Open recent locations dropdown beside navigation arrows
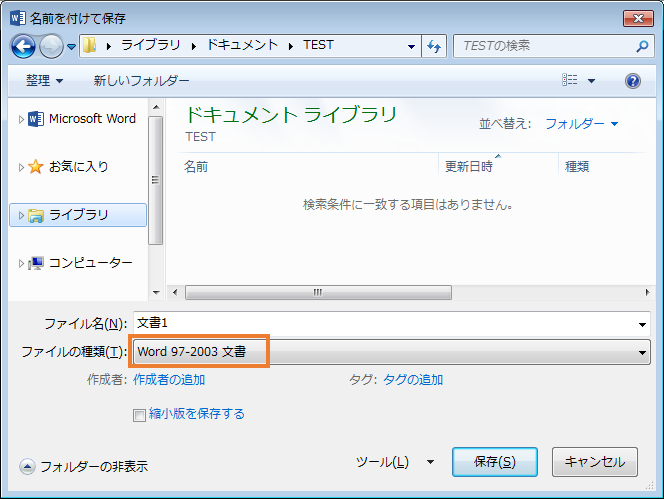The height and width of the screenshot is (499, 664). click(72, 47)
